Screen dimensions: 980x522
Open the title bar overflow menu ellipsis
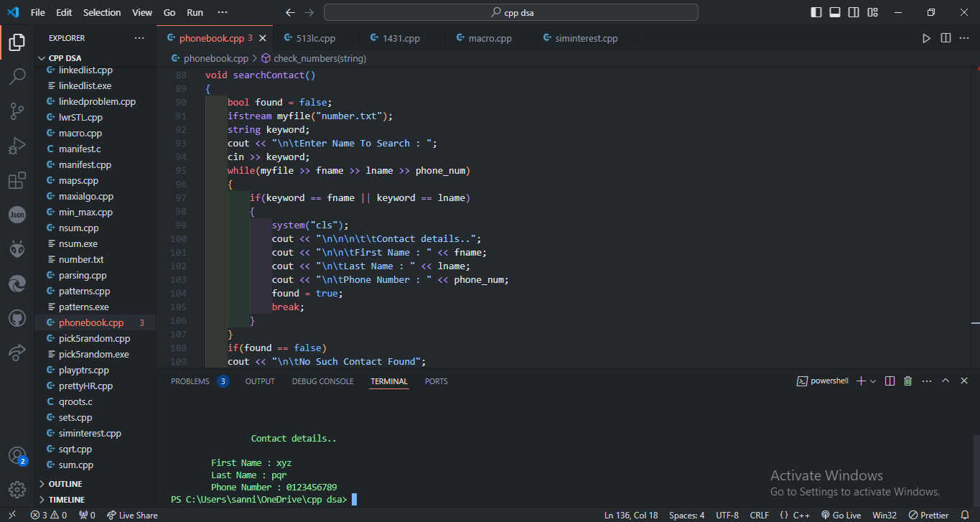[223, 12]
